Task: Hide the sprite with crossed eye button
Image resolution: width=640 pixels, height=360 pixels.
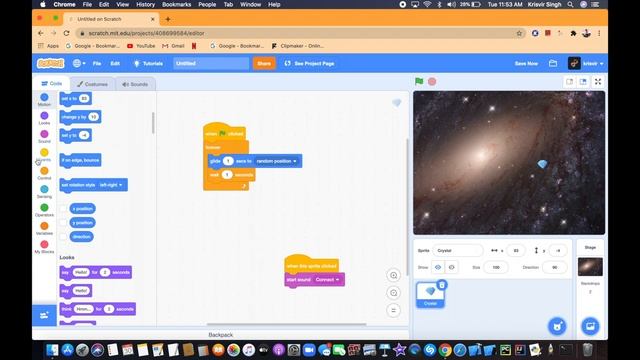Action: pos(451,267)
